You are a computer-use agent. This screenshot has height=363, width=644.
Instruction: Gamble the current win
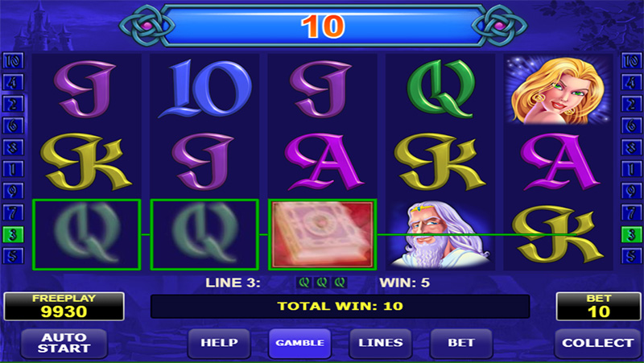[299, 343]
